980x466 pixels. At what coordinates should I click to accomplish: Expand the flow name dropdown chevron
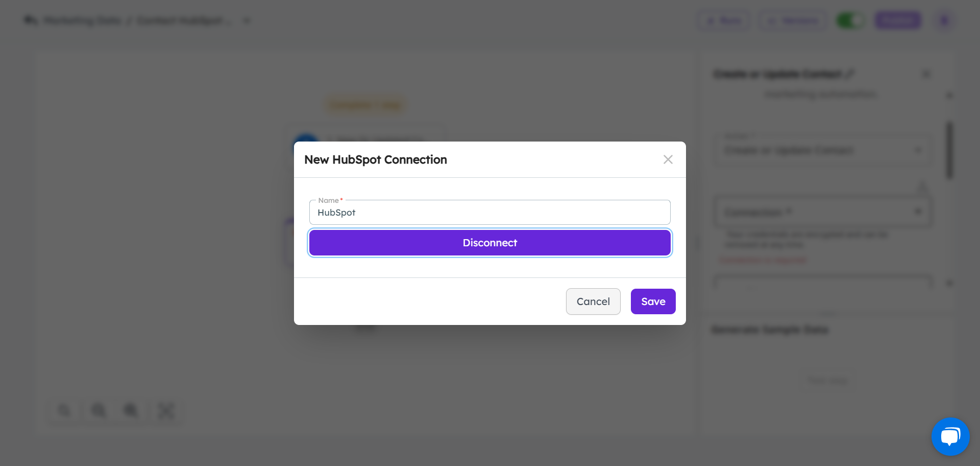click(x=247, y=21)
